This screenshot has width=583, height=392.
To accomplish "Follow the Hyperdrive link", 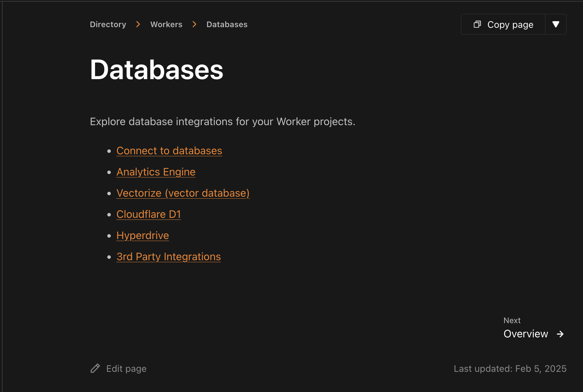I will (x=143, y=235).
